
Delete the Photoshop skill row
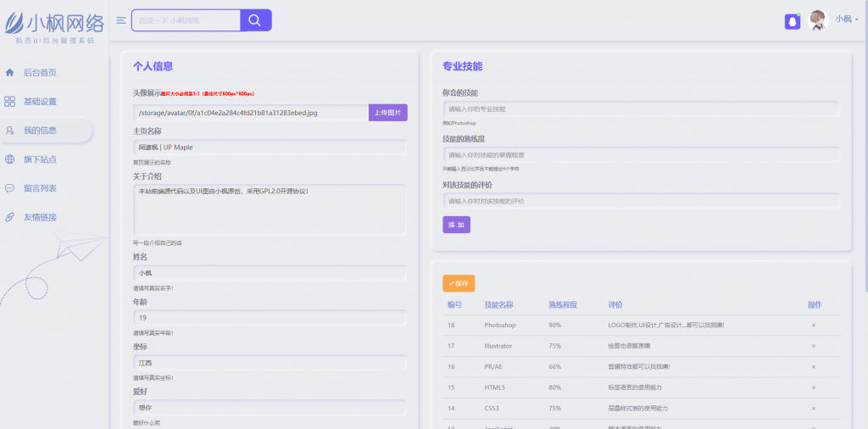tap(813, 326)
